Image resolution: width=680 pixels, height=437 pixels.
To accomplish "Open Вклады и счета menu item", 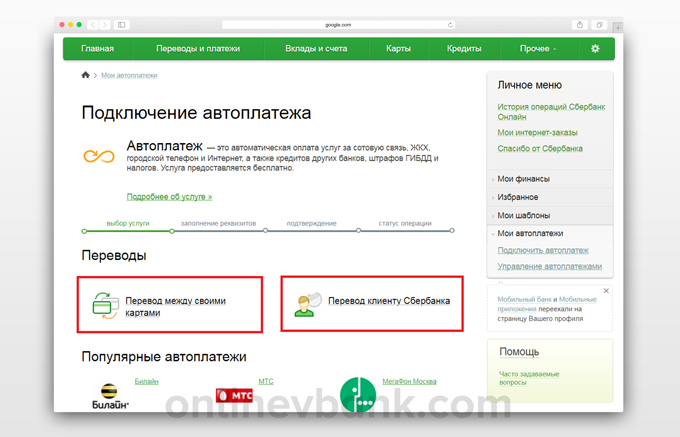I will pos(316,49).
